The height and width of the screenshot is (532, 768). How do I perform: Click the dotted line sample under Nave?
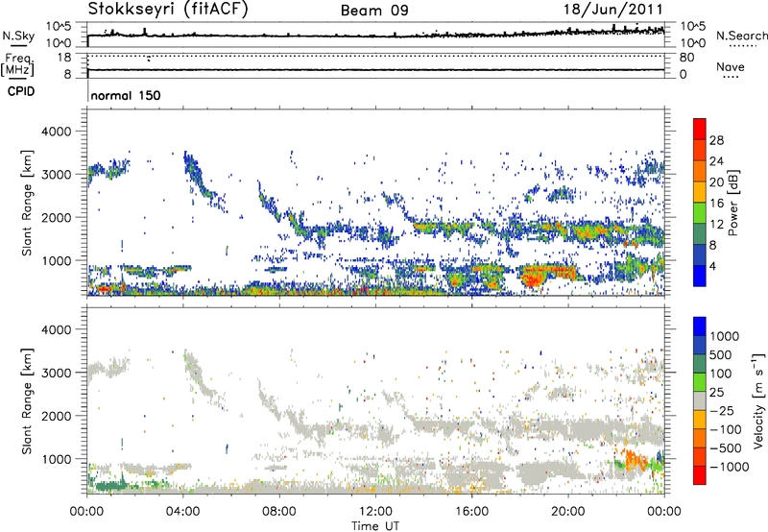(731, 78)
